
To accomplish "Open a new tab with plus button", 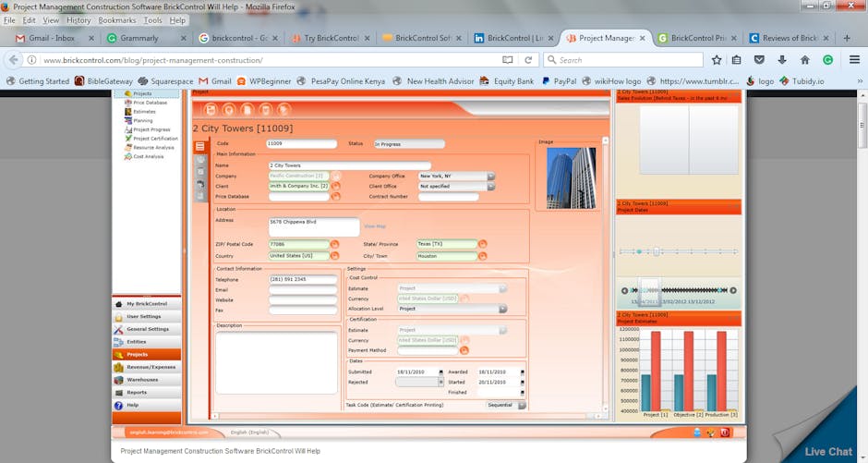I will pyautogui.click(x=847, y=38).
